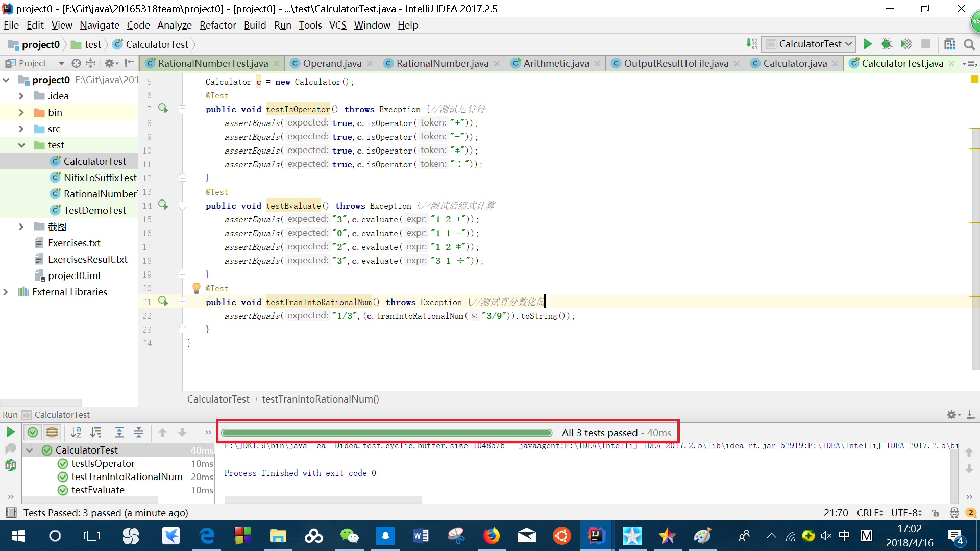Collapse all icon in Project panel
The image size is (980, 551).
click(91, 63)
